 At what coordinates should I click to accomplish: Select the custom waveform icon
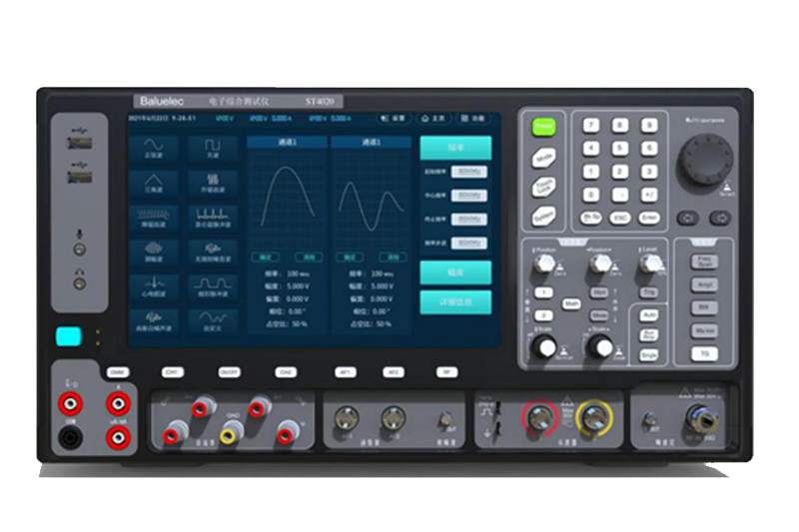click(214, 319)
